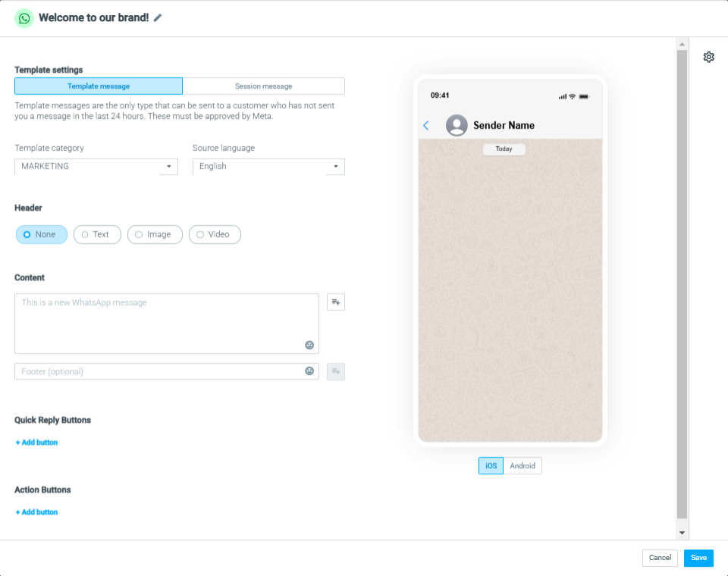The width and height of the screenshot is (728, 576).
Task: Switch to the Session message tab
Action: point(263,86)
